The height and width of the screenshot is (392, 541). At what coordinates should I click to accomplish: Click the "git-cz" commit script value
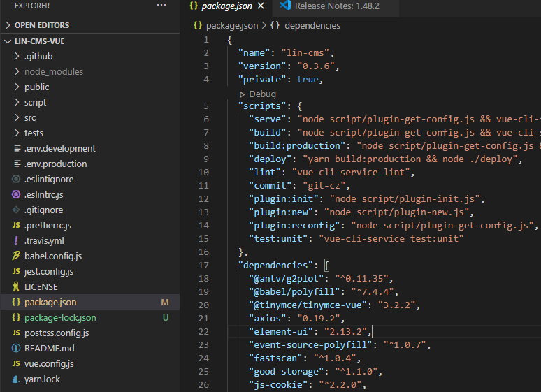(324, 186)
